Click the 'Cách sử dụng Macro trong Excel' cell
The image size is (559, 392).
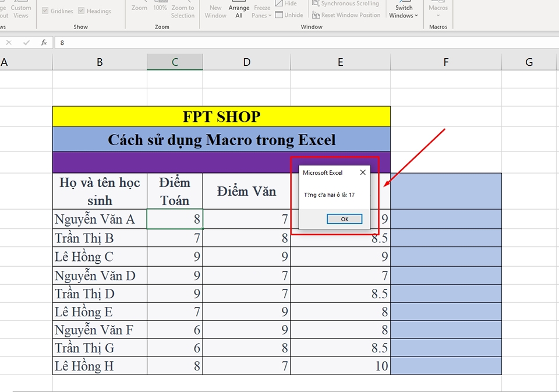[221, 139]
